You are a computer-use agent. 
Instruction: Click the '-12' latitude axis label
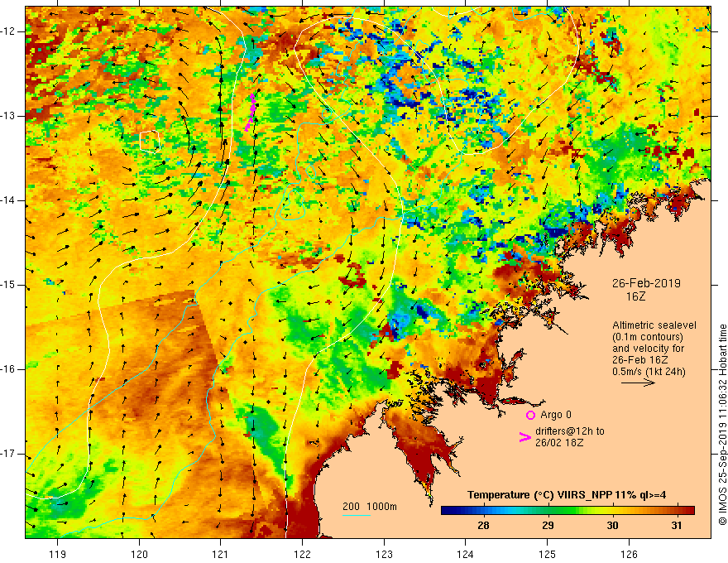pyautogui.click(x=8, y=31)
